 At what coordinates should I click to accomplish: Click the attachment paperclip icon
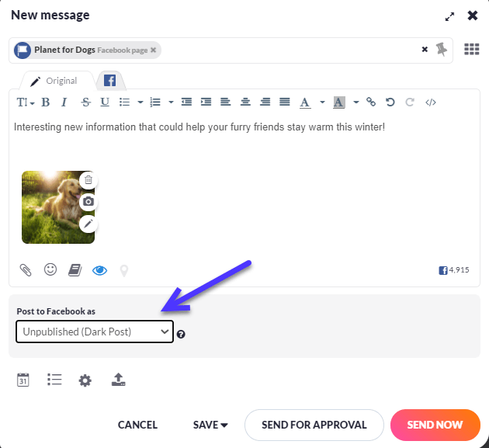coord(26,270)
